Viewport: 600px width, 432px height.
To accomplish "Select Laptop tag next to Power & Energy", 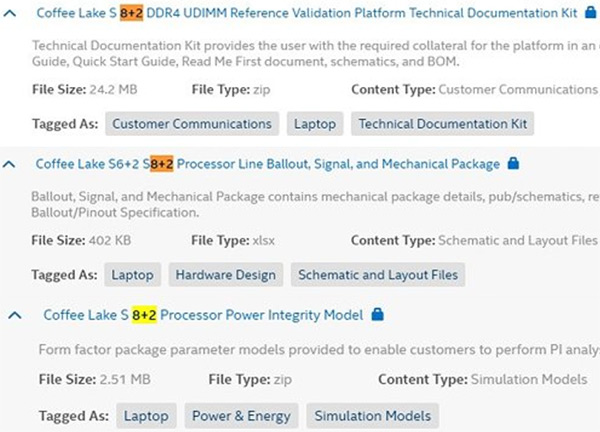I will point(146,416).
